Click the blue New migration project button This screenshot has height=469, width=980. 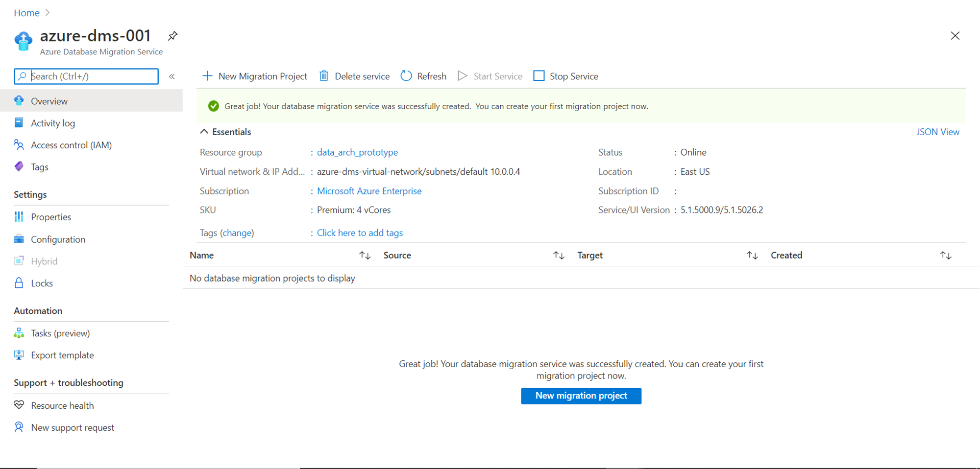point(581,396)
